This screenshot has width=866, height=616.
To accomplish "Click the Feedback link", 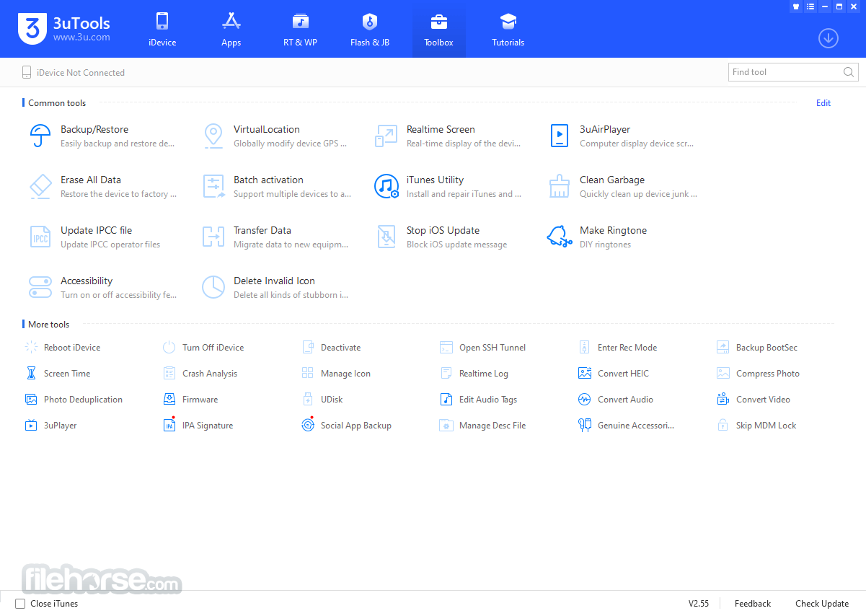I will pyautogui.click(x=753, y=604).
